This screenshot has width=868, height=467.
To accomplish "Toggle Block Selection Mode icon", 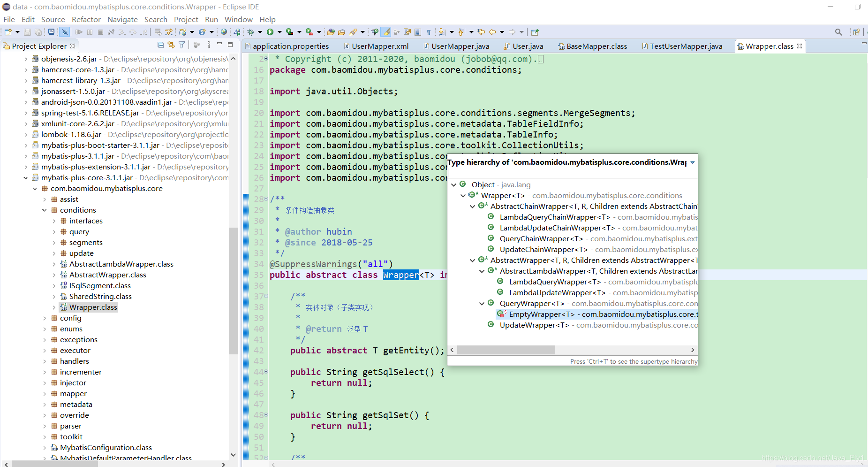I will click(x=418, y=32).
